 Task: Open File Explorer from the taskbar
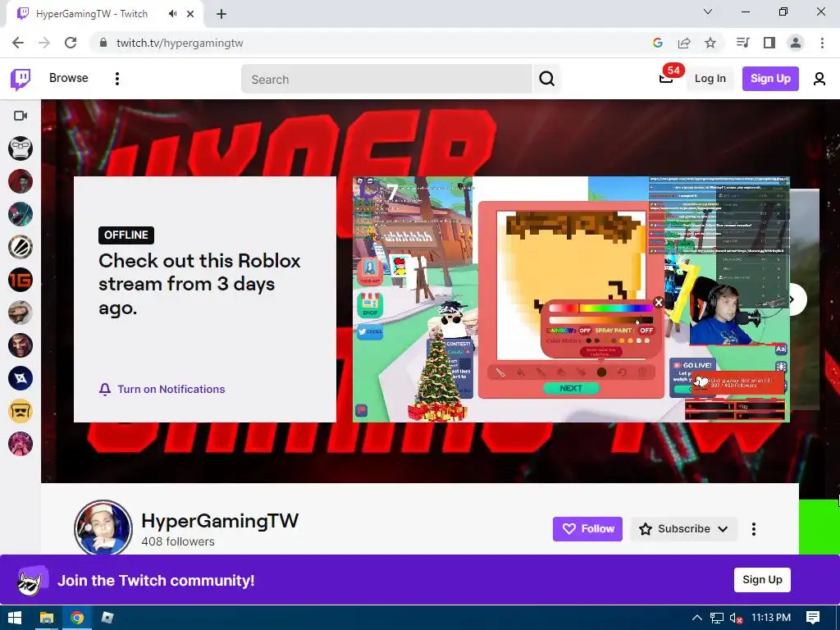click(47, 618)
